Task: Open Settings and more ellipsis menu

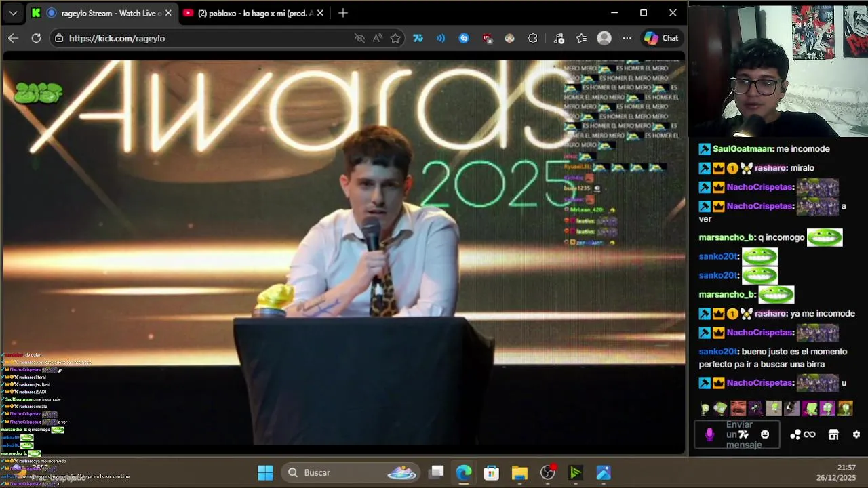Action: [x=627, y=39]
